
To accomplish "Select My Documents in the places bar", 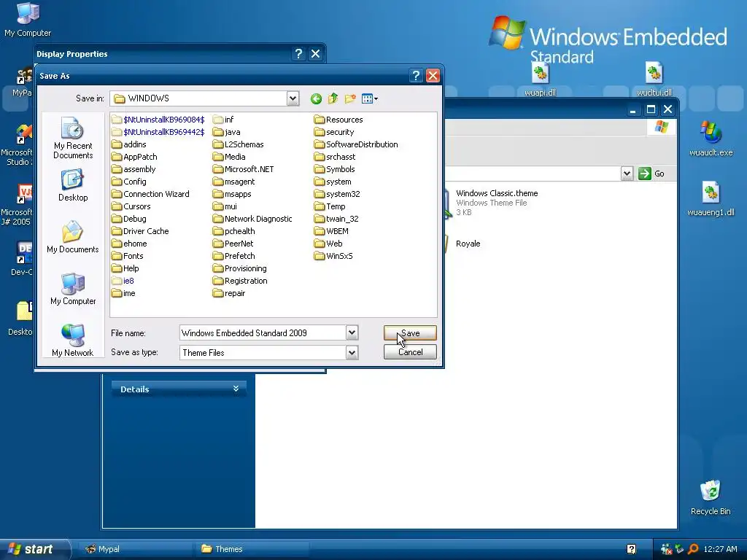I will tap(73, 237).
